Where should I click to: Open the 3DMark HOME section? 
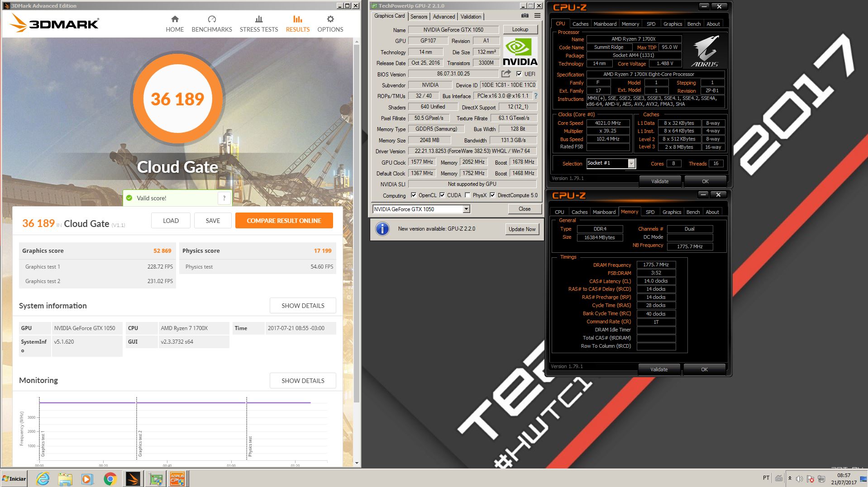point(175,24)
